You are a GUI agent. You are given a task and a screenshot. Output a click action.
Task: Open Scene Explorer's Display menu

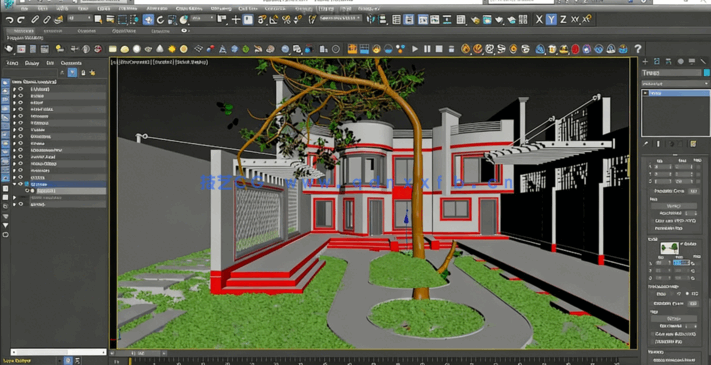tap(32, 63)
